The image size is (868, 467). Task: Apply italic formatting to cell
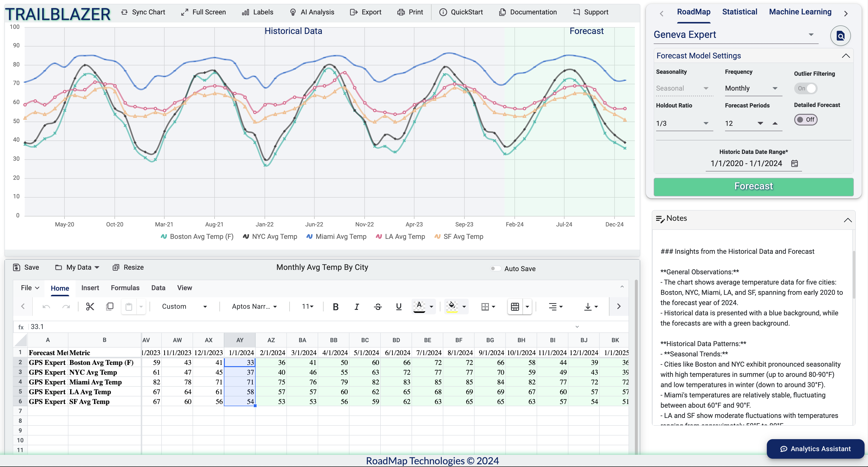(x=357, y=306)
